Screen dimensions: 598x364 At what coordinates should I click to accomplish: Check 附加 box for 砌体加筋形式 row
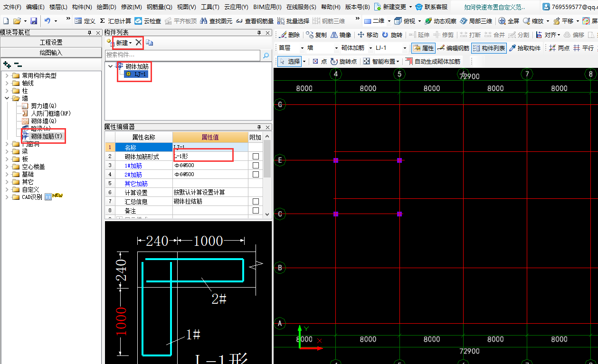pyautogui.click(x=256, y=156)
